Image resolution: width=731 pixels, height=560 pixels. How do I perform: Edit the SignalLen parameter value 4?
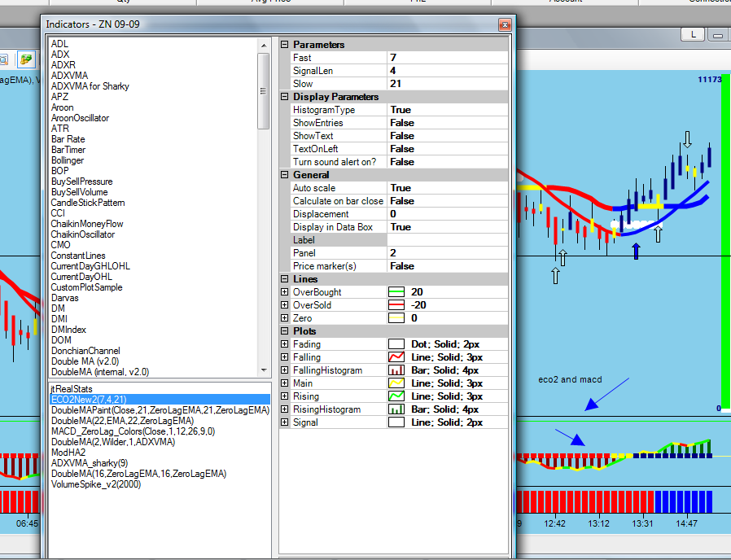pos(448,71)
